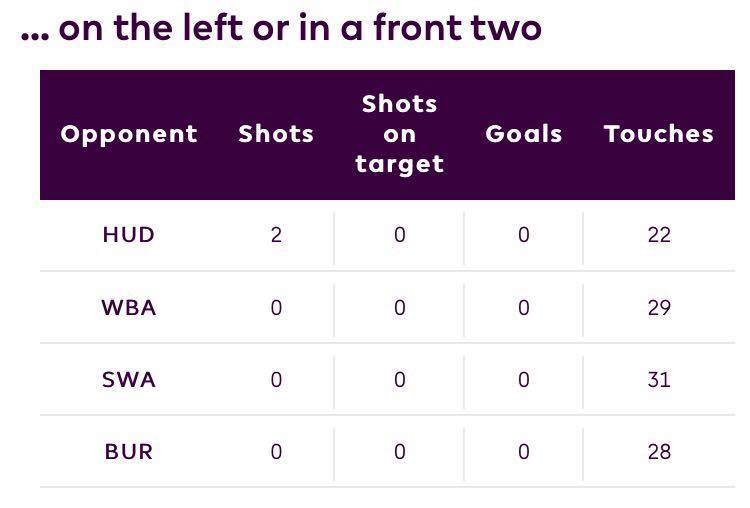This screenshot has width=750, height=508.
Task: Select the Touches value 31 for SWA
Action: pyautogui.click(x=659, y=380)
